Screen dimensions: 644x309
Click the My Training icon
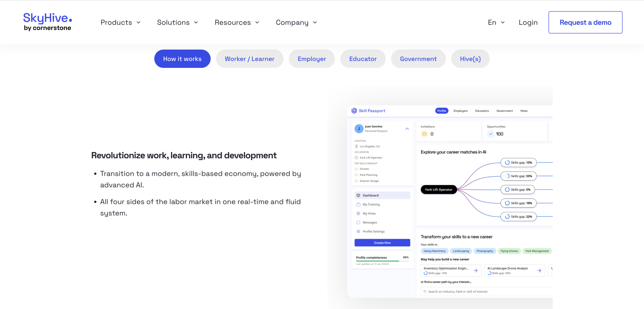pyautogui.click(x=358, y=204)
